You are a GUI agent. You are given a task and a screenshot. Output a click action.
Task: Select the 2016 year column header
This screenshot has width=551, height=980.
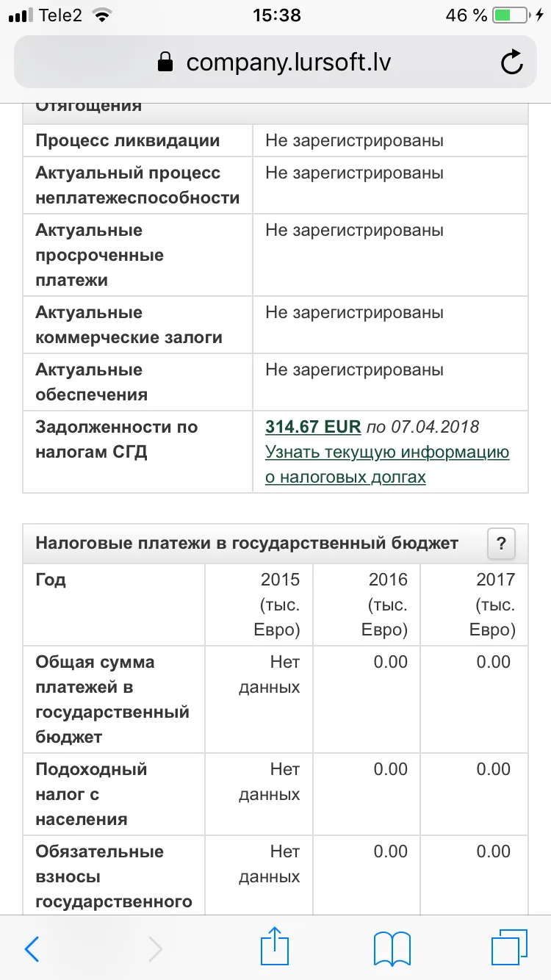coord(367,605)
